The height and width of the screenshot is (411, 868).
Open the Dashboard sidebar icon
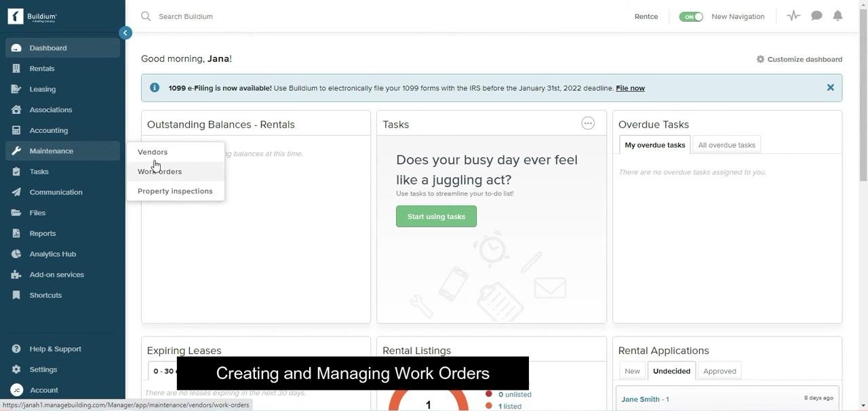coord(16,48)
